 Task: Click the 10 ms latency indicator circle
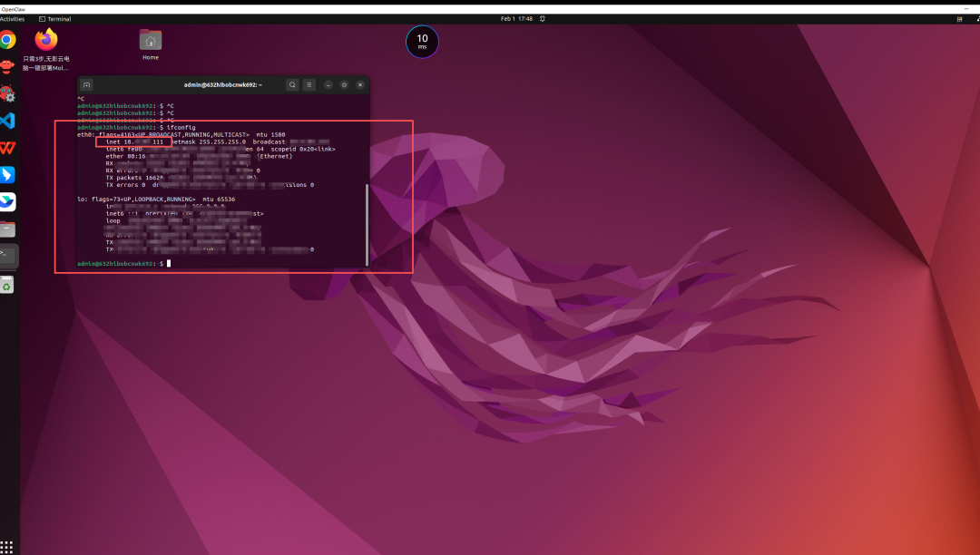pos(422,42)
